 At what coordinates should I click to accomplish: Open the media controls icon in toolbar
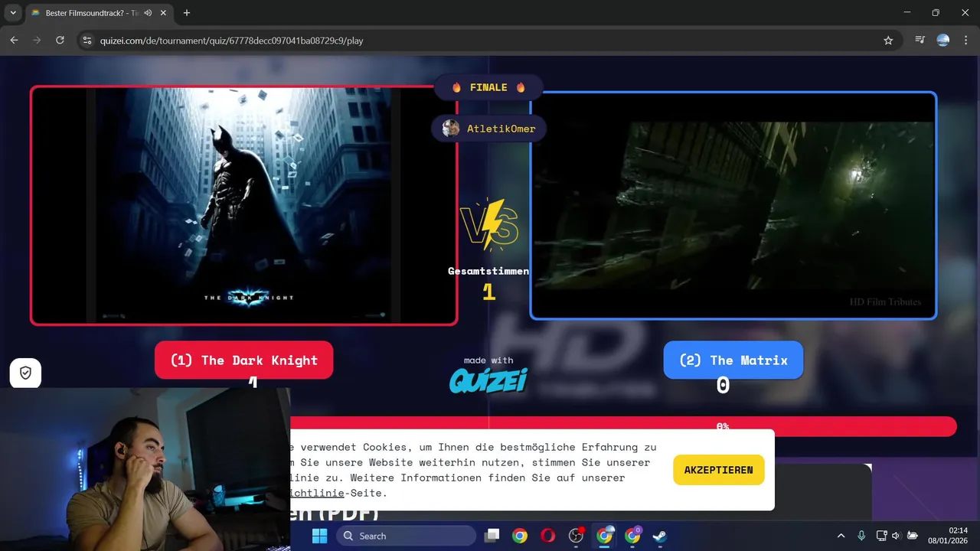pos(920,41)
